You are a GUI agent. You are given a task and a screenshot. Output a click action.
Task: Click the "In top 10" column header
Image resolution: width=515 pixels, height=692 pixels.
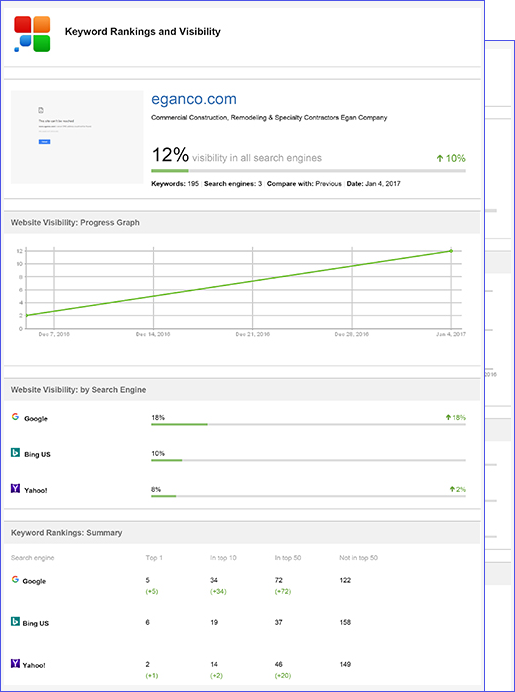223,558
